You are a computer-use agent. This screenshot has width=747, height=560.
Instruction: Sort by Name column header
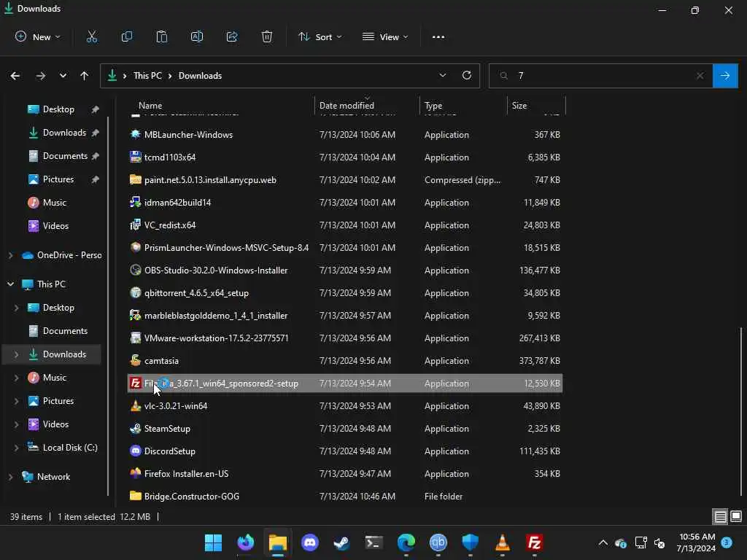[220, 106]
